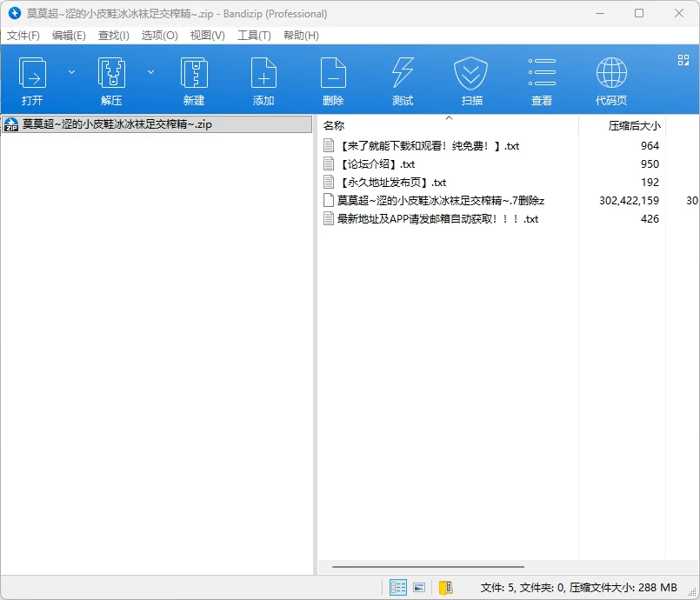The width and height of the screenshot is (700, 600).
Task: Expand the dropdown arrow next to 打开
Action: pyautogui.click(x=71, y=72)
